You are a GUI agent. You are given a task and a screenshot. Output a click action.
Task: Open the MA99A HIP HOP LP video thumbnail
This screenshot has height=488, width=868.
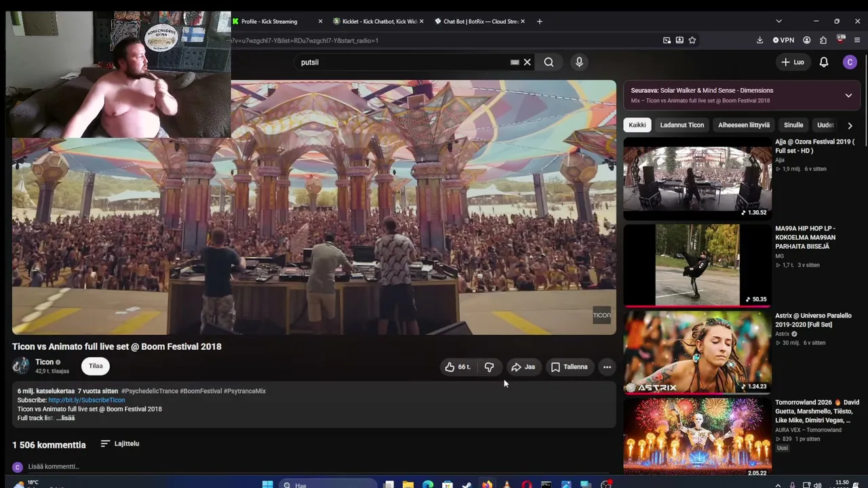[697, 266]
